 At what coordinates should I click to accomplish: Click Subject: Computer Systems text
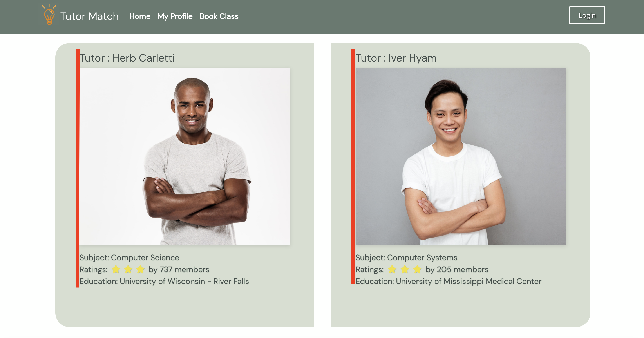(406, 257)
